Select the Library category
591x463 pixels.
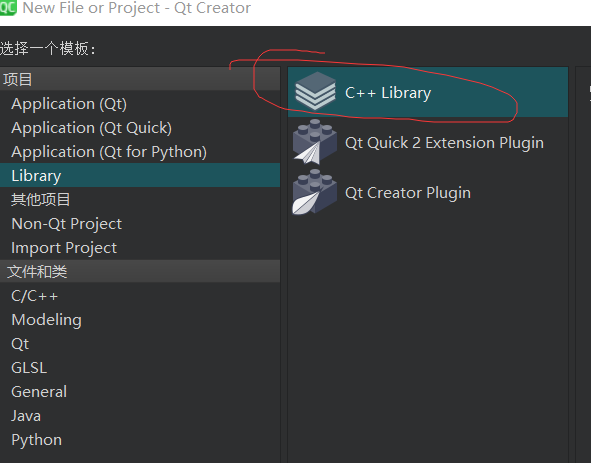click(x=140, y=176)
